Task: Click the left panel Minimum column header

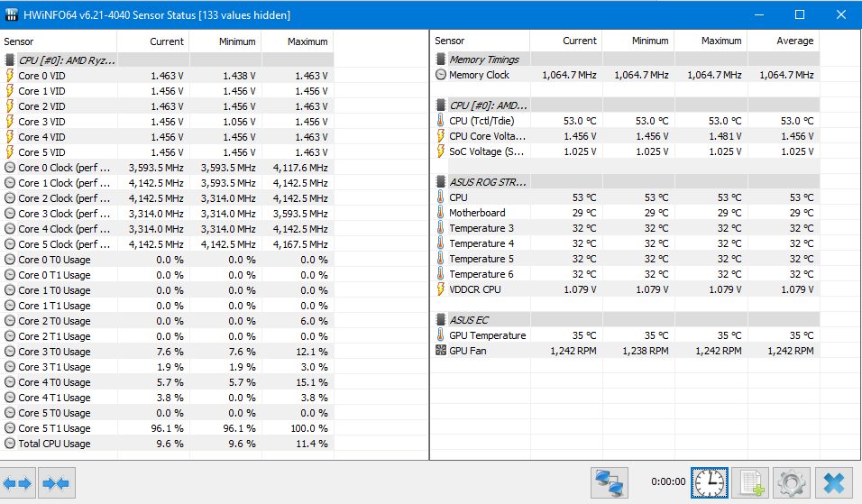Action: (x=225, y=41)
